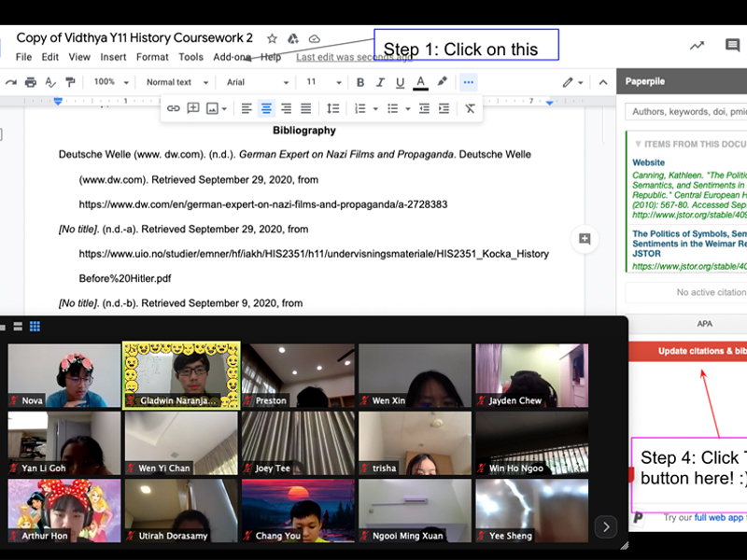Collapse the Items From This Document section
This screenshot has width=747, height=560.
click(x=638, y=144)
